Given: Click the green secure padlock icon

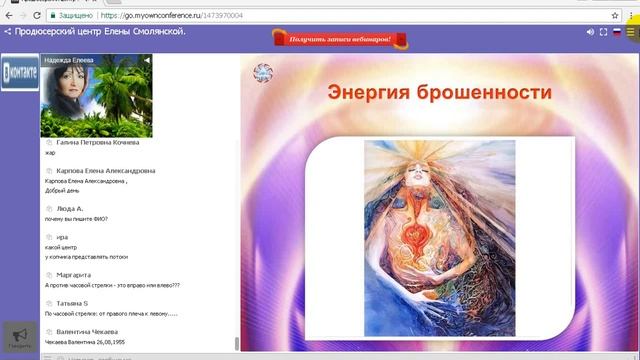Looking at the screenshot, I should [x=53, y=16].
